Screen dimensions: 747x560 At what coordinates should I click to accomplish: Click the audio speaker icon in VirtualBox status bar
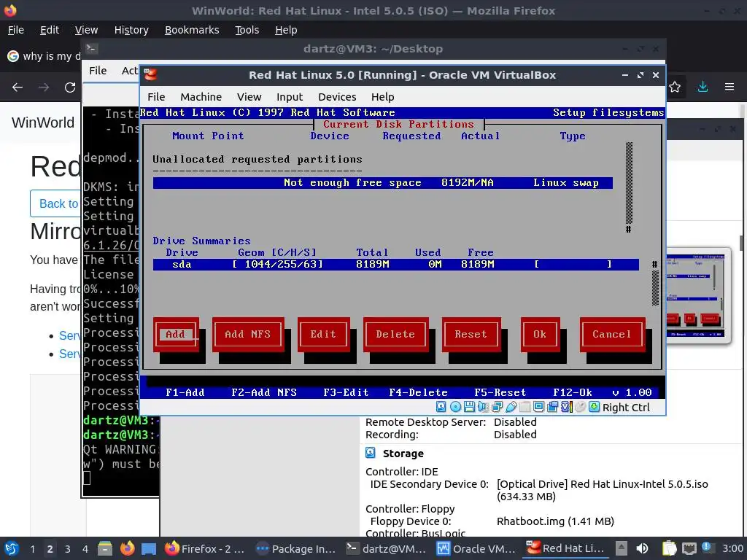(x=483, y=407)
